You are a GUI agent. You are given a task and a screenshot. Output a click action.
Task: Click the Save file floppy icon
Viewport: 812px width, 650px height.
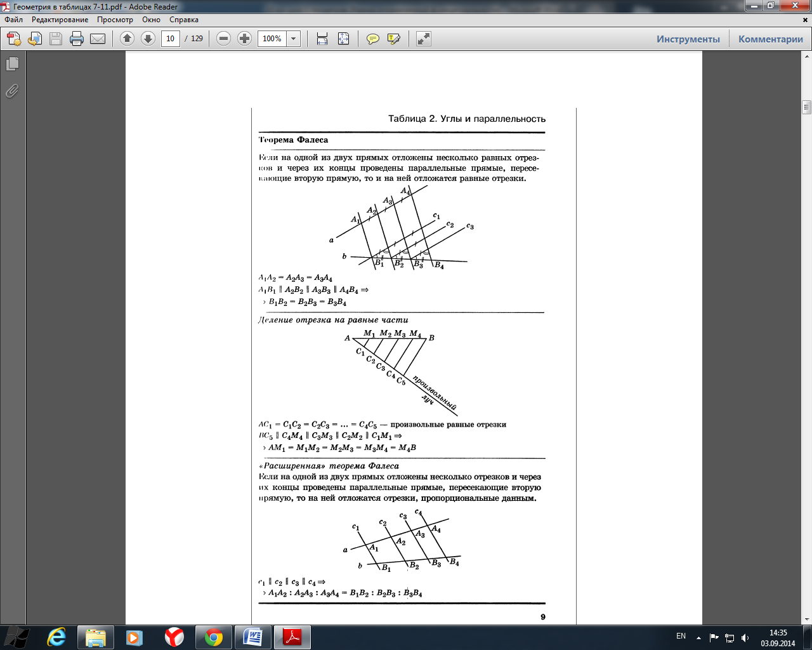tap(56, 39)
